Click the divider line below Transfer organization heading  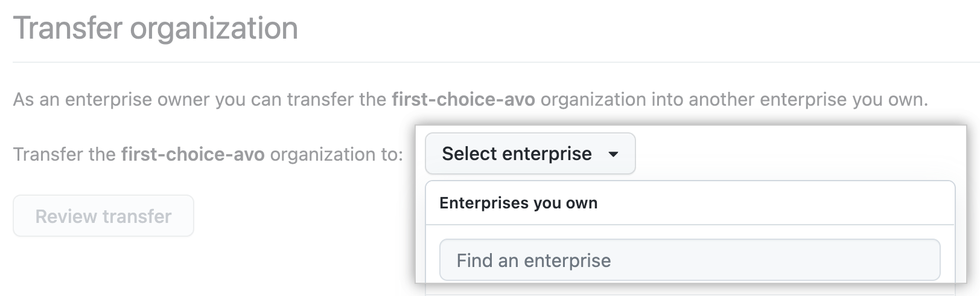coord(496,62)
